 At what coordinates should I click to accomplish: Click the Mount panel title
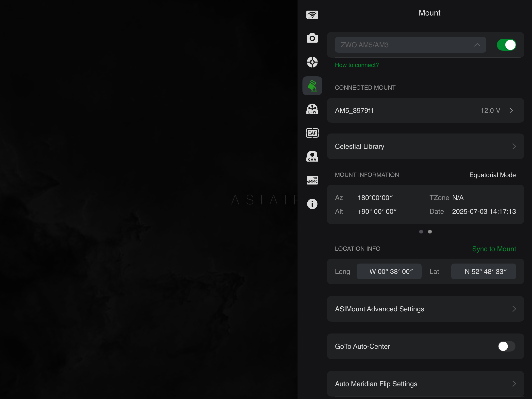(430, 13)
